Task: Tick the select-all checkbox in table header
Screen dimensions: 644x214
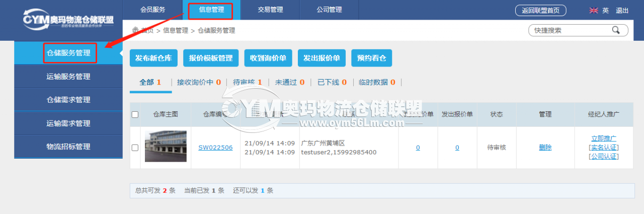Action: point(135,114)
